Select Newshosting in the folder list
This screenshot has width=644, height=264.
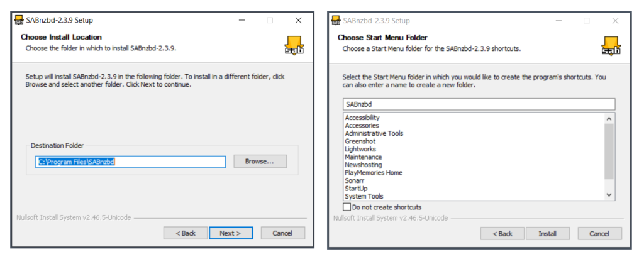click(363, 165)
